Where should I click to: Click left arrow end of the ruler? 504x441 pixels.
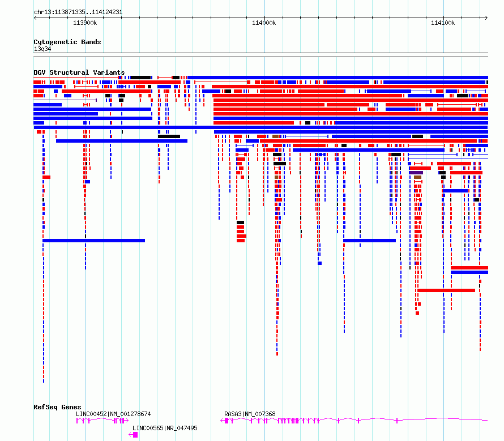click(35, 18)
